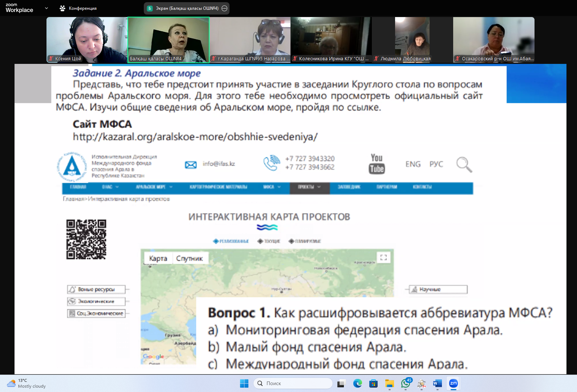This screenshot has width=577, height=392.
Task: Open WhatsApp from the taskbar
Action: (406, 383)
